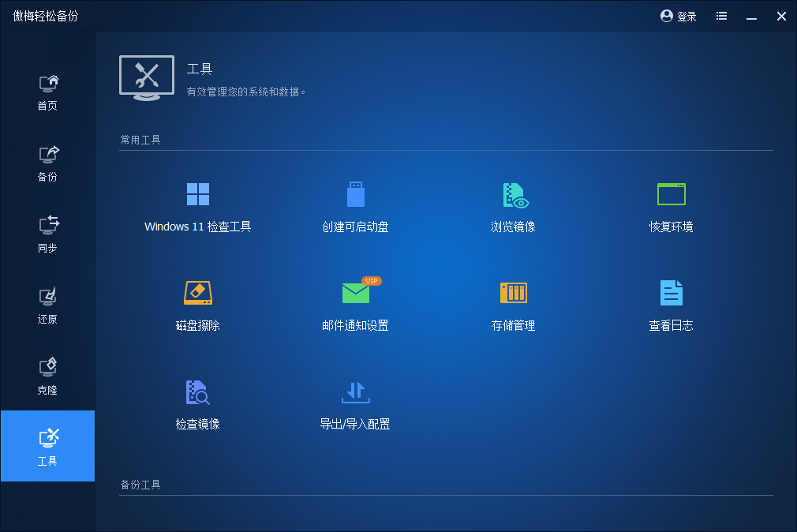Go to the 同步 section

(x=47, y=233)
